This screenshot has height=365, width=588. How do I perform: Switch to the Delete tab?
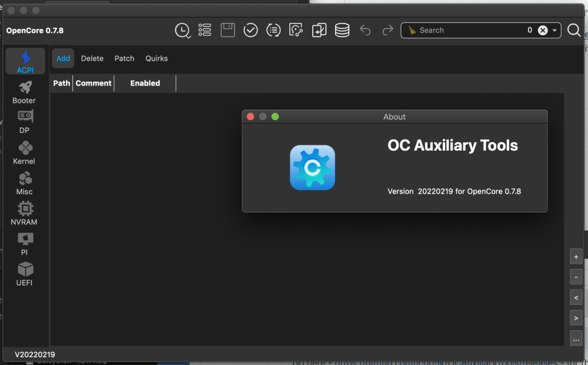click(x=92, y=58)
